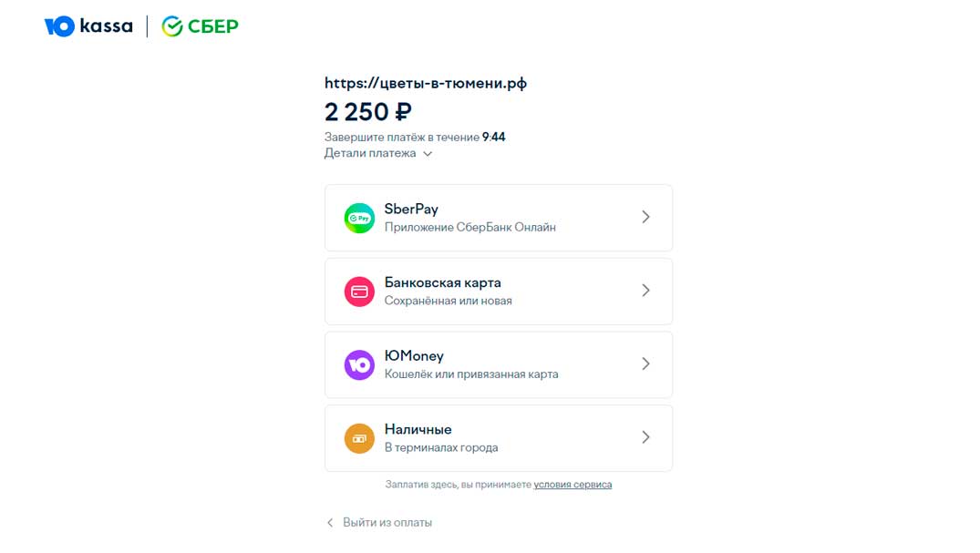
Task: Expand Детали платежа payment details
Action: click(370, 153)
